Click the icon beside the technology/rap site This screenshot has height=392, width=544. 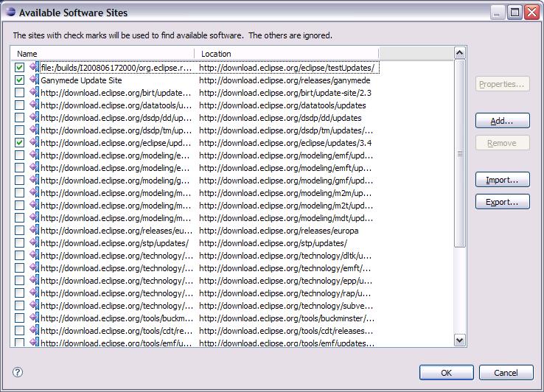(x=35, y=293)
